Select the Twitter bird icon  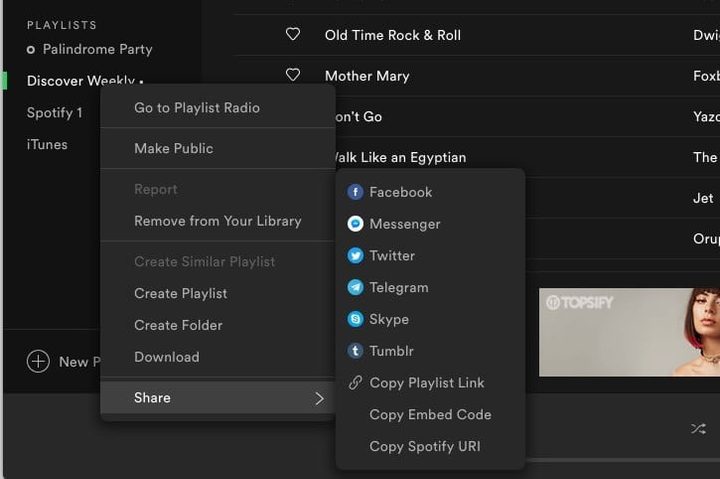tap(355, 256)
